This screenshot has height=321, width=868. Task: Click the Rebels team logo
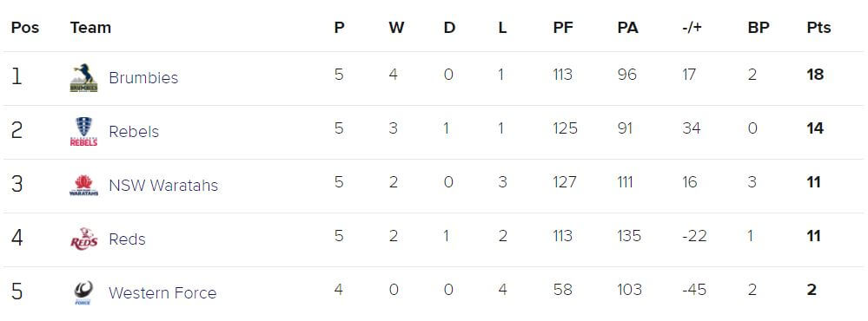(x=83, y=132)
